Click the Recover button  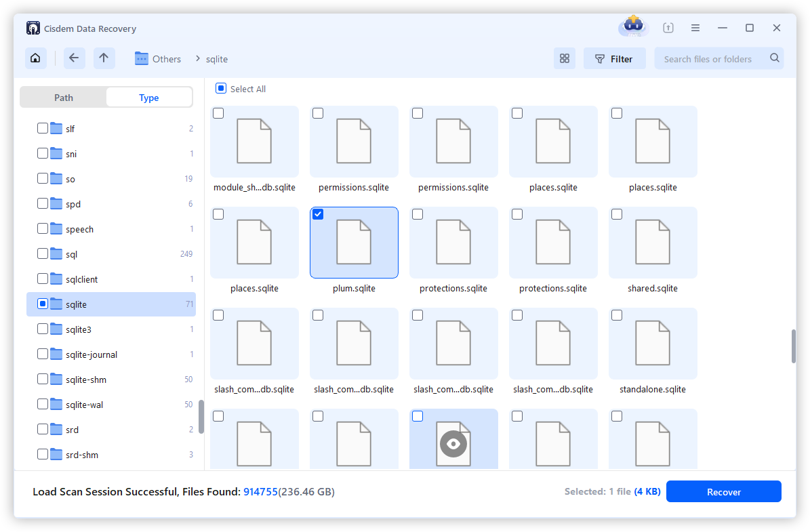723,491
